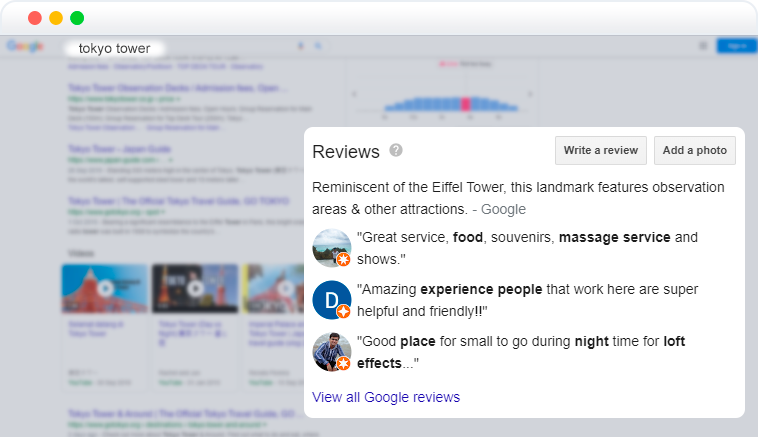Click the review about night time loft effects
Screen dimensions: 758x437
point(521,352)
